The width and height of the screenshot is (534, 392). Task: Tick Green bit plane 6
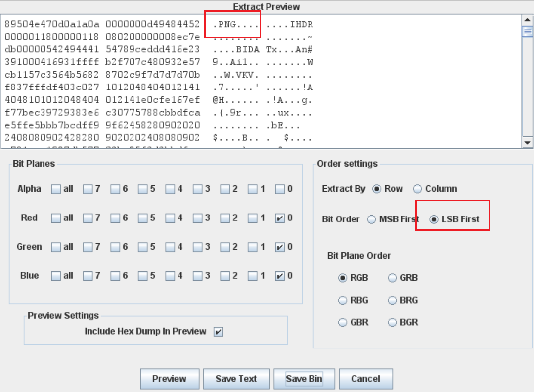coord(115,247)
